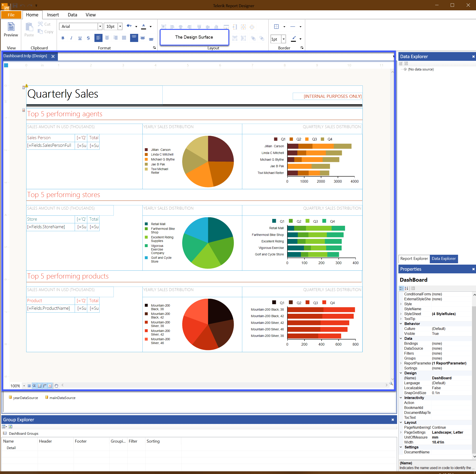Click the align tops layout icon
The height and width of the screenshot is (474, 476).
(x=199, y=27)
